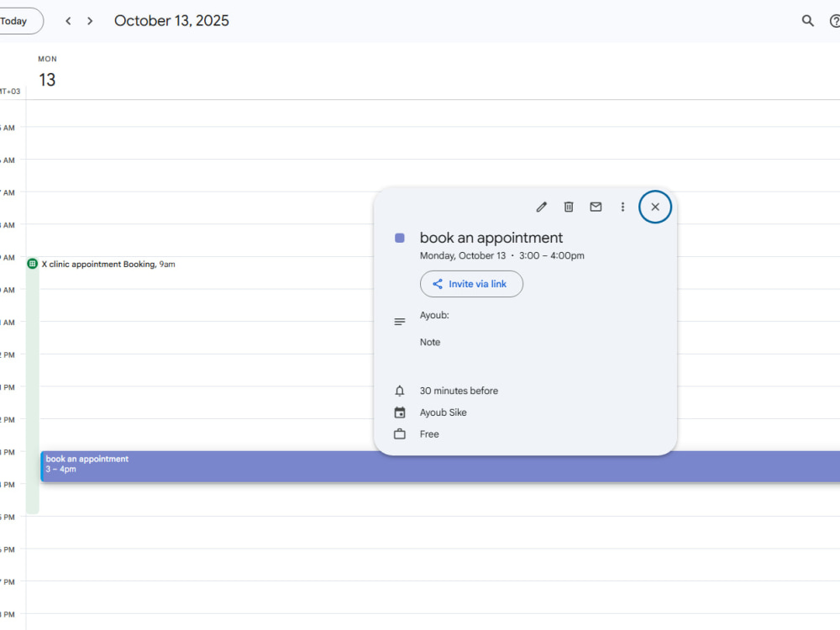Viewport: 840px width, 630px height.
Task: Click the book an appointment title
Action: (x=491, y=238)
